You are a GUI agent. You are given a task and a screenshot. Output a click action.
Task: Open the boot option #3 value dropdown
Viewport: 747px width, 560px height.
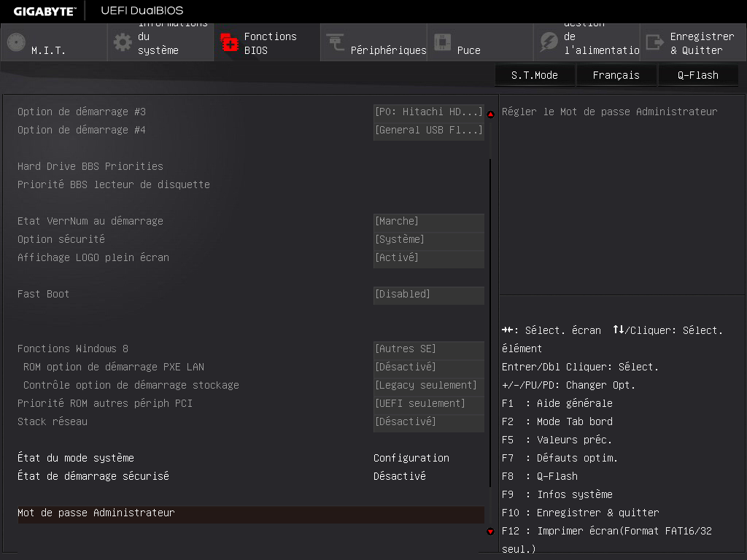[x=429, y=112]
